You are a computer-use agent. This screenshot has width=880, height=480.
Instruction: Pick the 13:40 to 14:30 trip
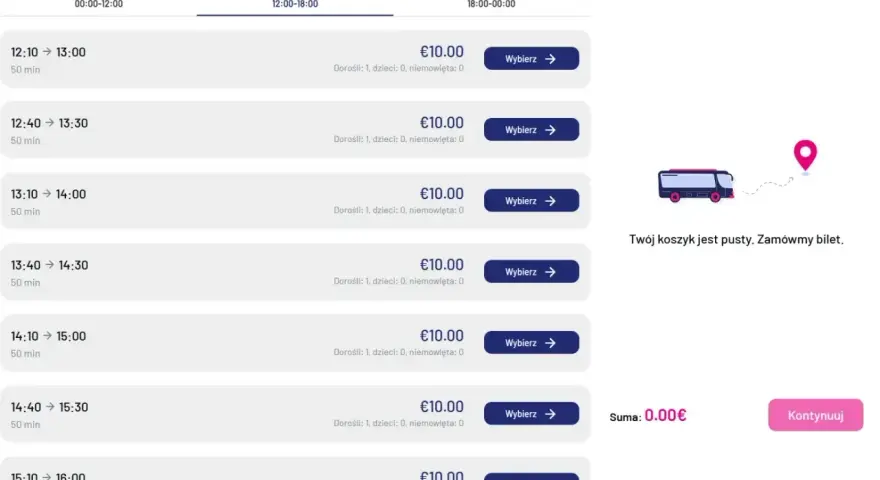point(531,272)
